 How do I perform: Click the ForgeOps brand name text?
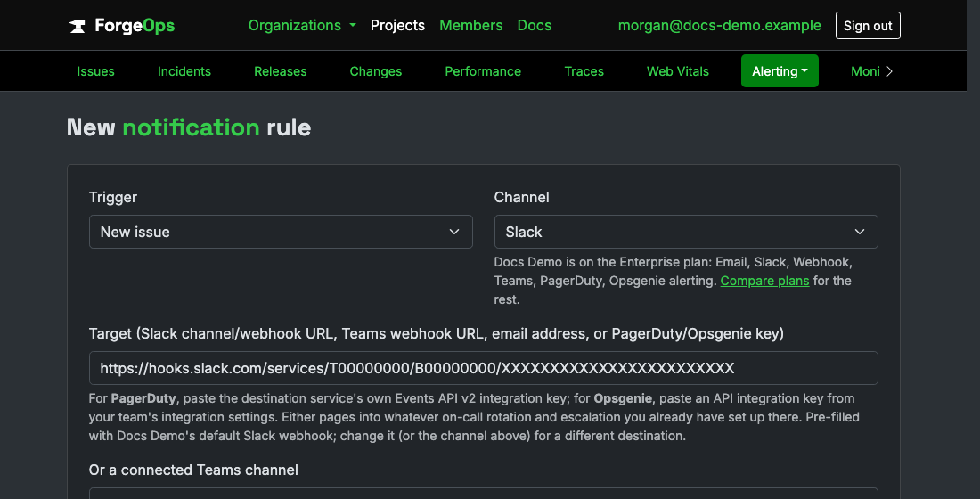coord(135,26)
